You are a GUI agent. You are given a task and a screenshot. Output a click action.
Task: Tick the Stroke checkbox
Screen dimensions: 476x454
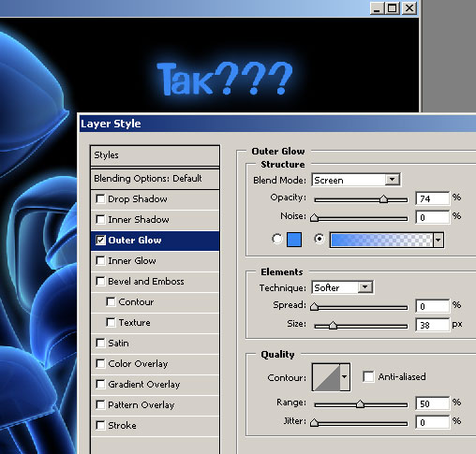pyautogui.click(x=100, y=425)
